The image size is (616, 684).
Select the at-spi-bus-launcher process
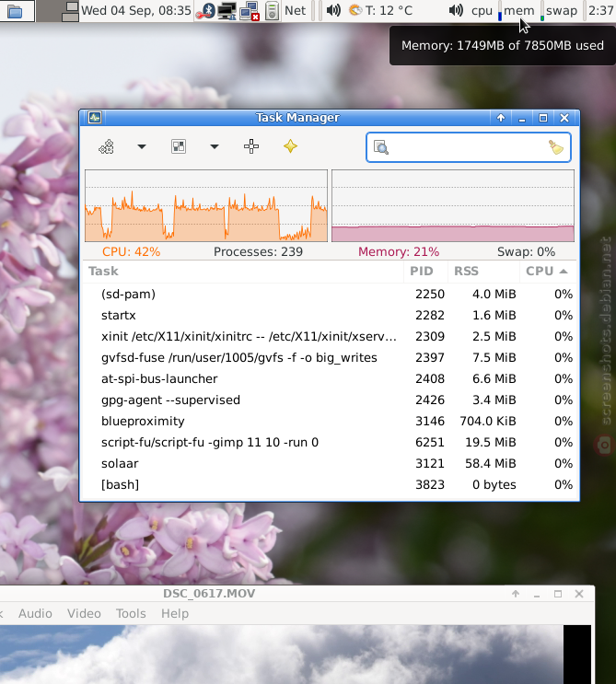[x=330, y=378]
